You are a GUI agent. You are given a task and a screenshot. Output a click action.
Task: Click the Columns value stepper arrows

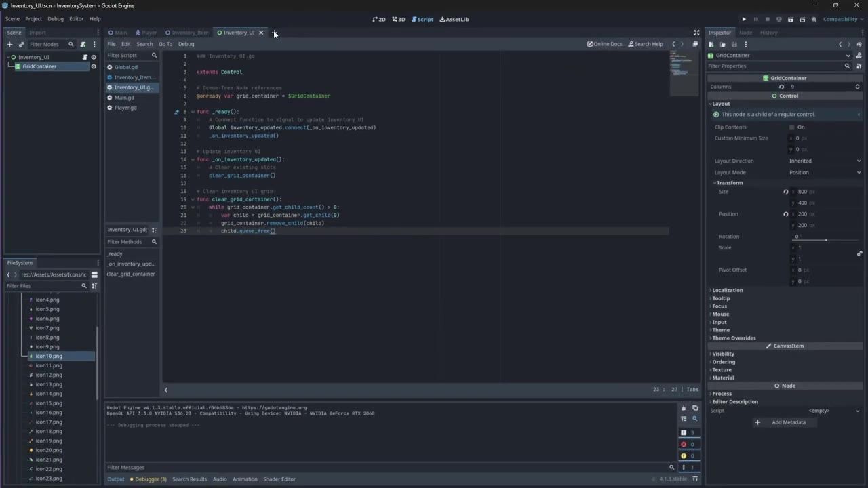(857, 87)
